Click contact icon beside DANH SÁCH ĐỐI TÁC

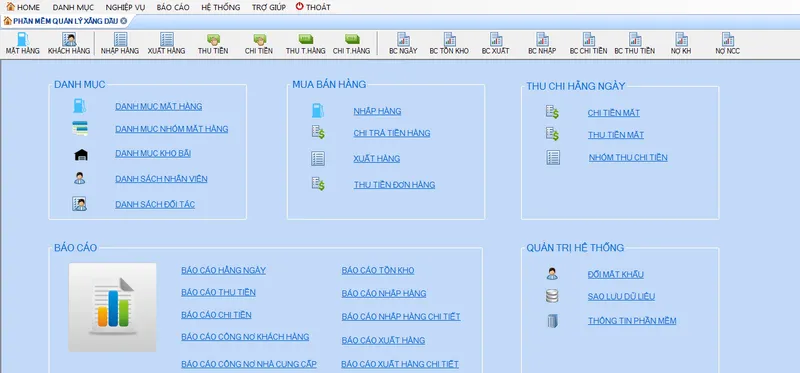click(x=79, y=204)
